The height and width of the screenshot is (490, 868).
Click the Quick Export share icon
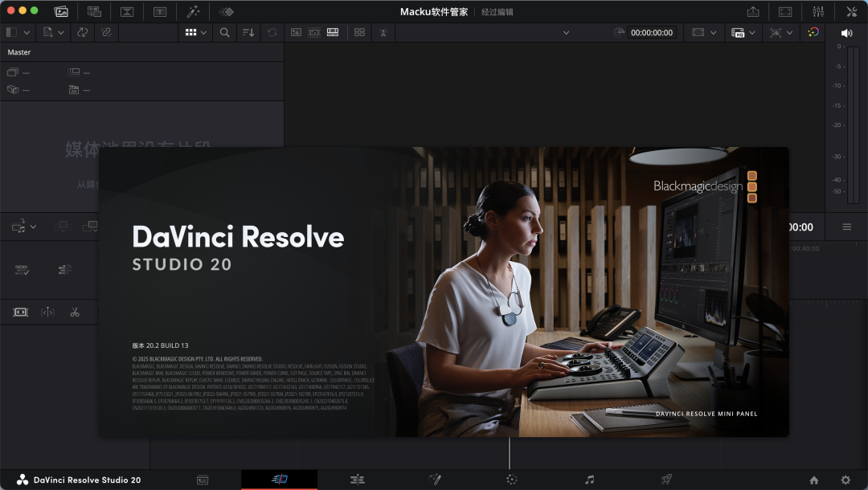point(753,11)
